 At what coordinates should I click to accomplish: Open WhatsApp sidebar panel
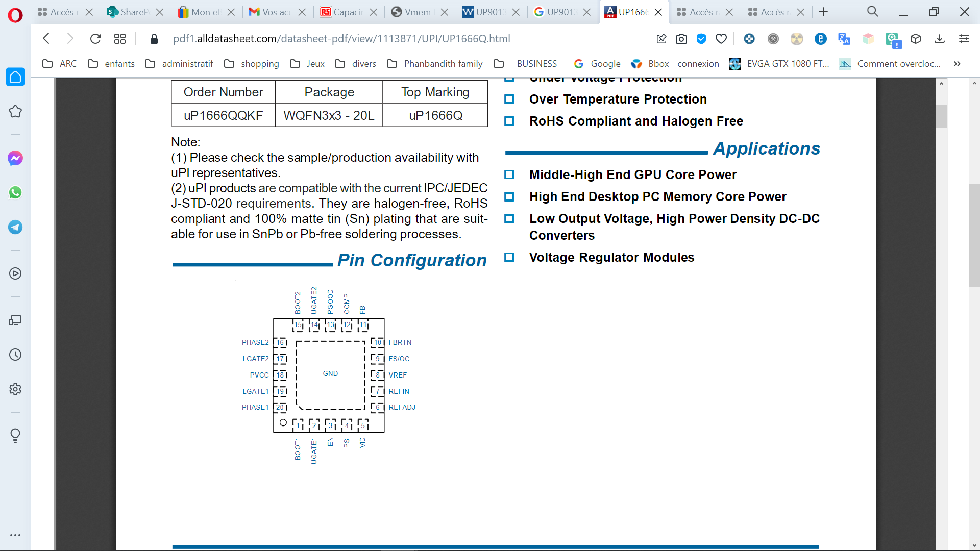coord(15,193)
